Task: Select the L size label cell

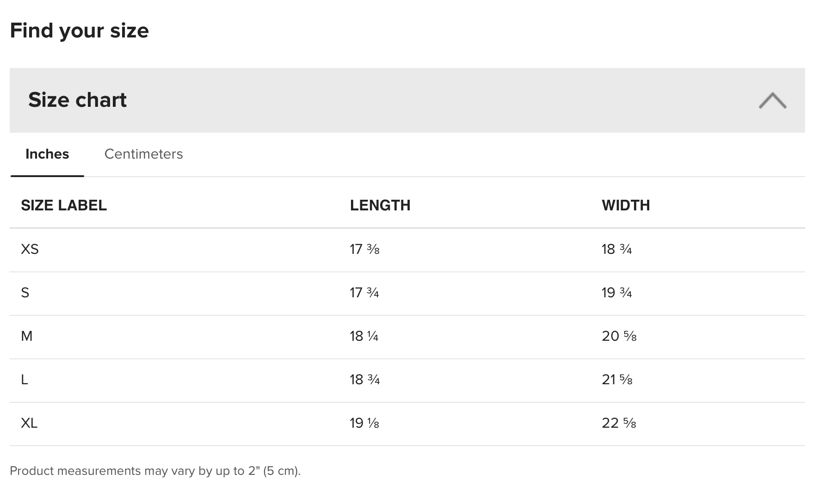Action: coord(25,380)
